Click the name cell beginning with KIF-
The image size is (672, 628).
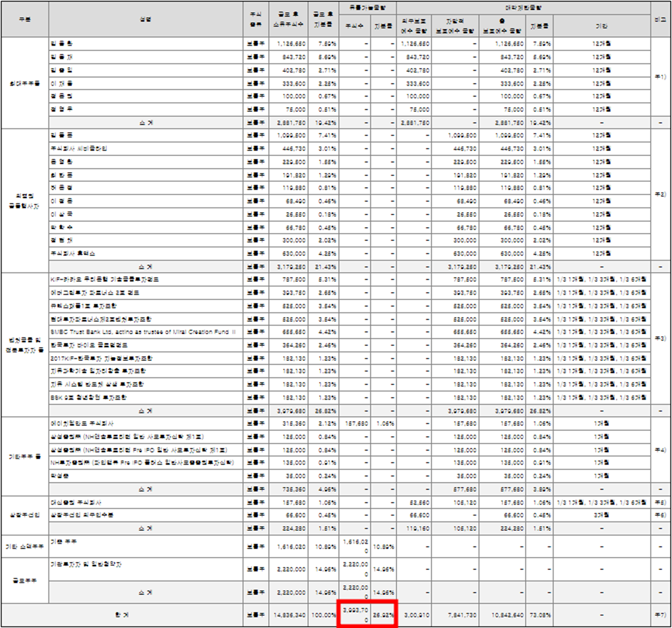point(146,279)
